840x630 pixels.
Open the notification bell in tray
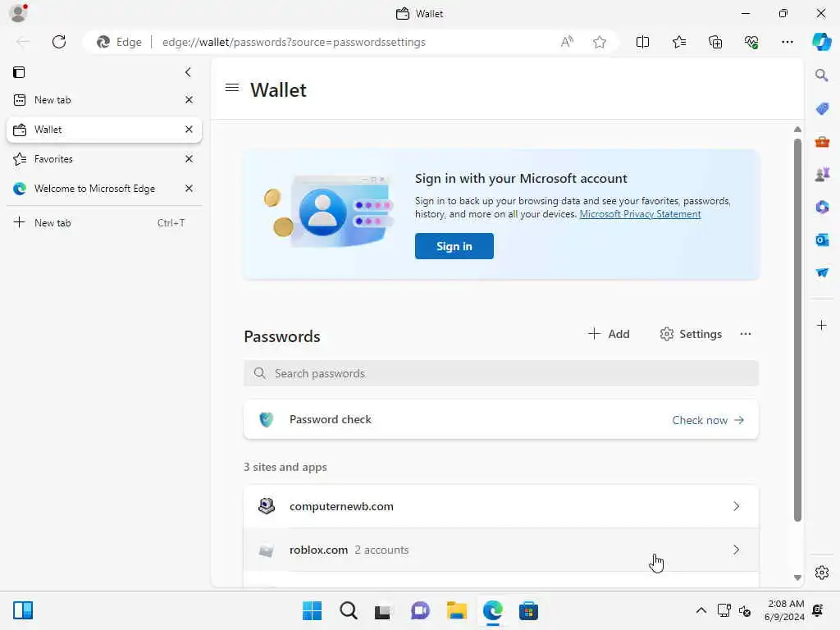click(818, 610)
